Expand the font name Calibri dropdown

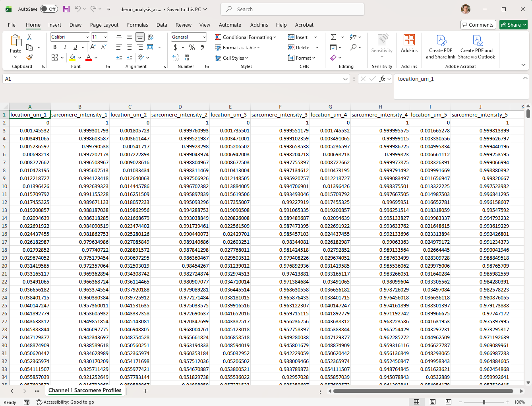87,37
